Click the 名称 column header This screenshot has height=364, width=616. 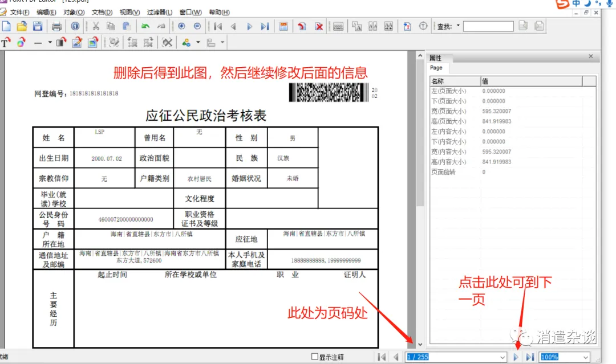click(x=455, y=81)
